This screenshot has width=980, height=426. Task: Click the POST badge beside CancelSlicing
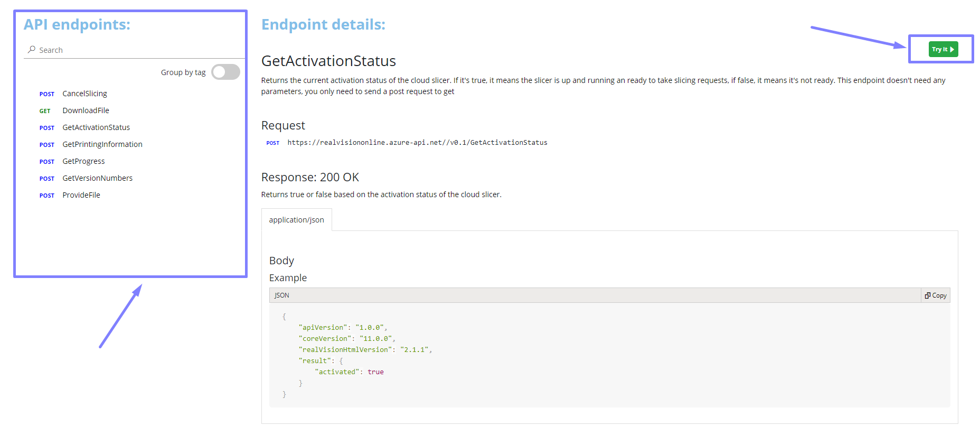(47, 94)
